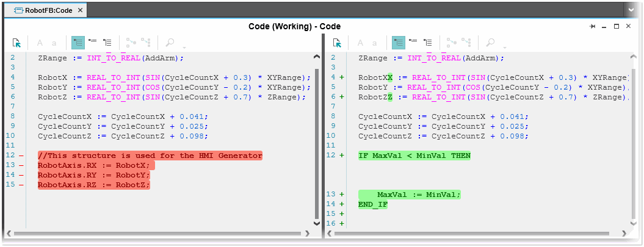The image size is (644, 247).
Task: Click the indented outline icon in right toolbar
Action: pos(428,43)
